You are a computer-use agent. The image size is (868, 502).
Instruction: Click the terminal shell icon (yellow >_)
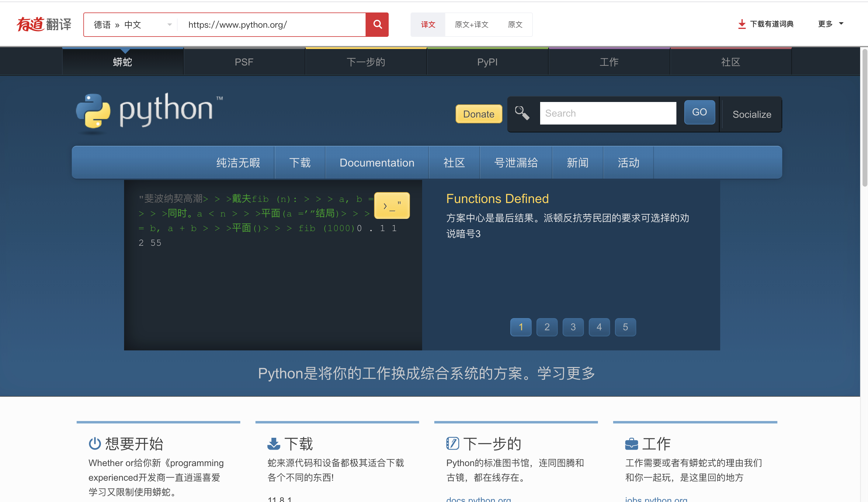(391, 205)
